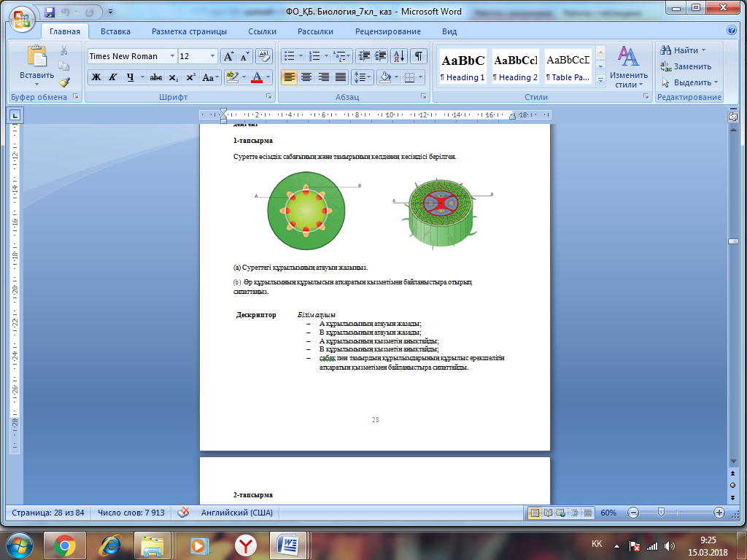Image resolution: width=747 pixels, height=560 pixels.
Task: Sort text with the A-Я sort icon
Action: pos(399,56)
